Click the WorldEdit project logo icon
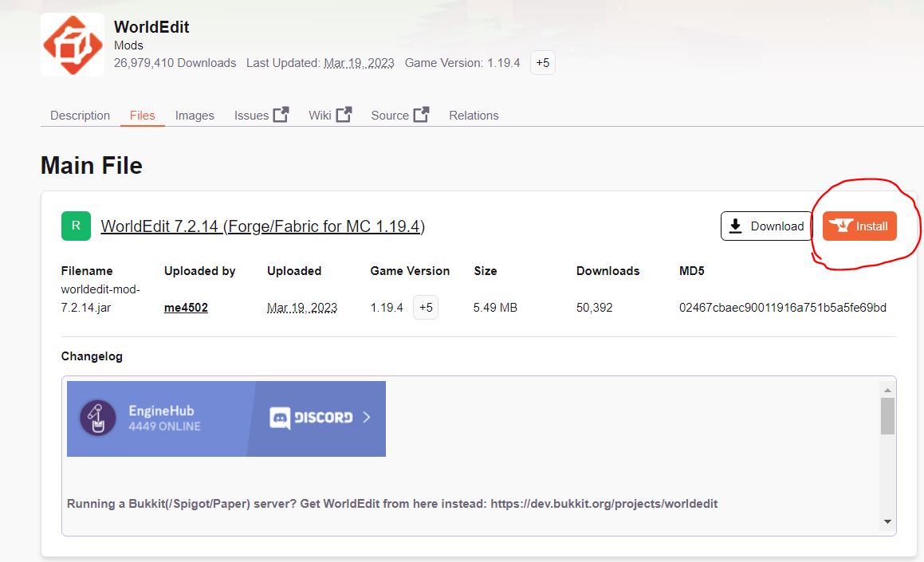 73,45
